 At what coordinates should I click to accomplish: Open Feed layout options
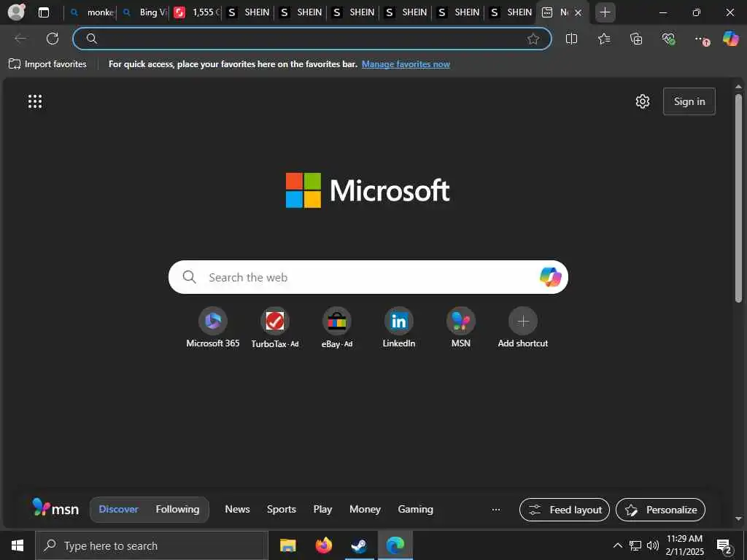click(565, 510)
